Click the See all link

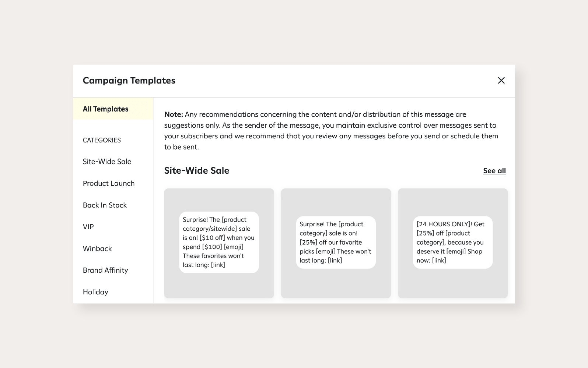[x=494, y=171]
